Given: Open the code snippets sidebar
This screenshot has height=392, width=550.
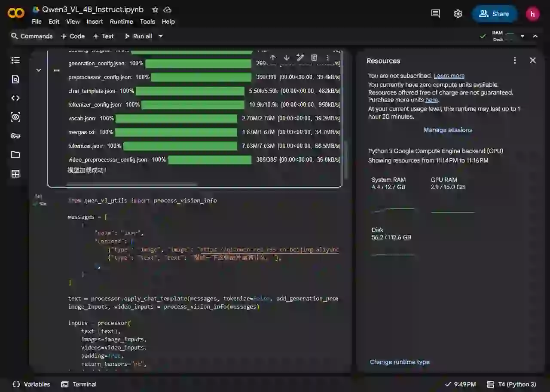Looking at the screenshot, I should [x=15, y=98].
